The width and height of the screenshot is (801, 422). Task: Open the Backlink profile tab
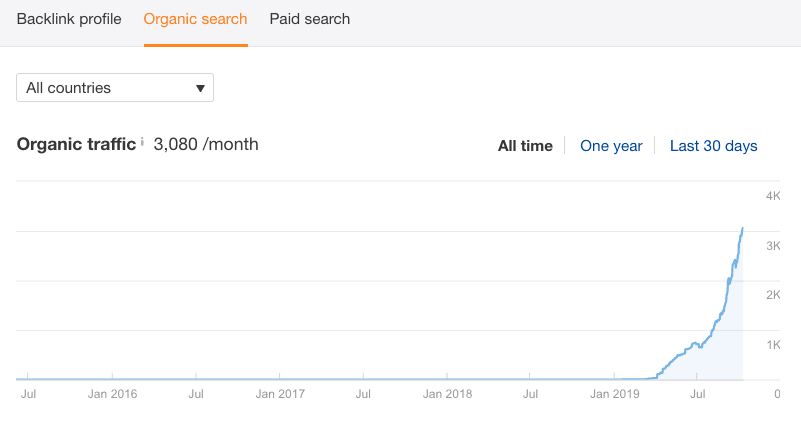pyautogui.click(x=69, y=19)
